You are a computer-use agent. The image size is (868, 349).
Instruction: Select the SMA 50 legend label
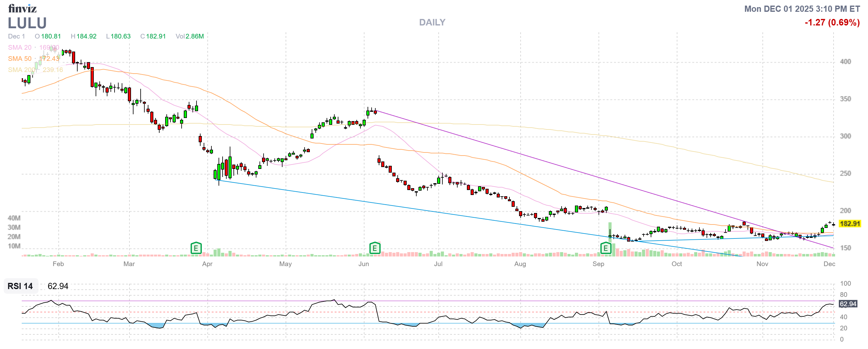[20, 59]
